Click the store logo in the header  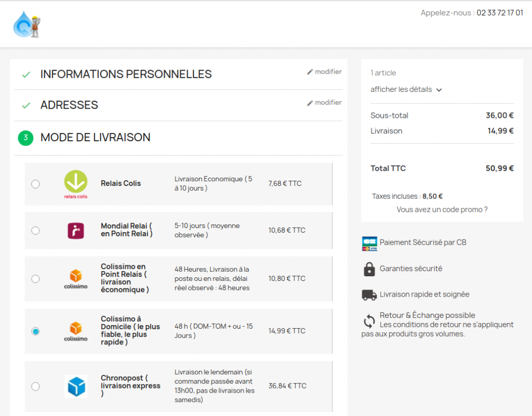pyautogui.click(x=27, y=24)
